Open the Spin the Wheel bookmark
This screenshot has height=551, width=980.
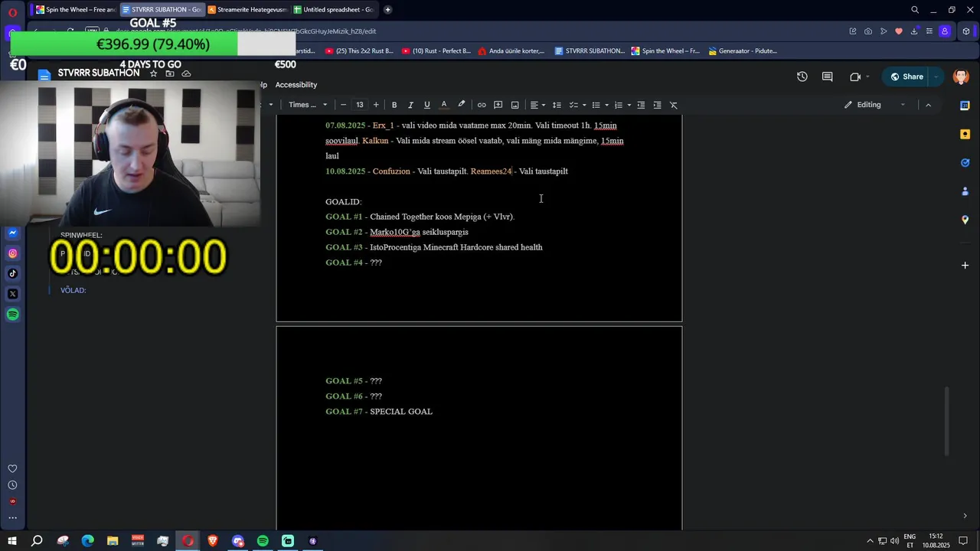(665, 51)
